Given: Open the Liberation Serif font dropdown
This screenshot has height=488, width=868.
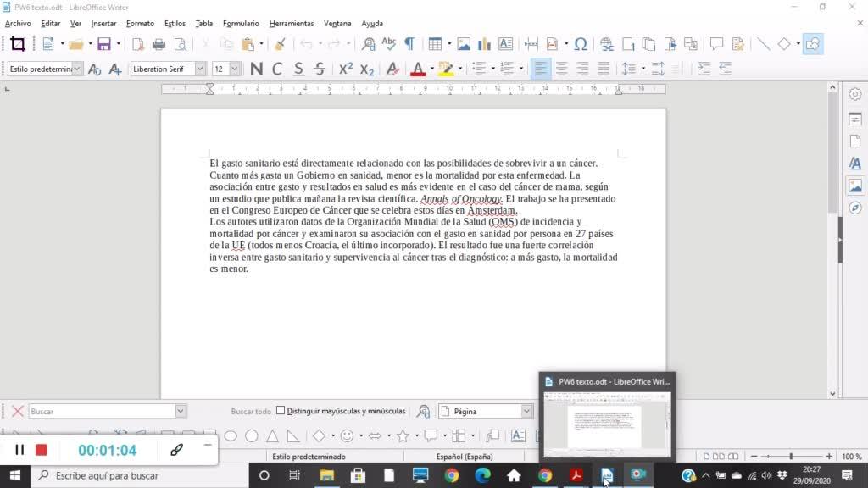Looking at the screenshot, I should click(200, 69).
